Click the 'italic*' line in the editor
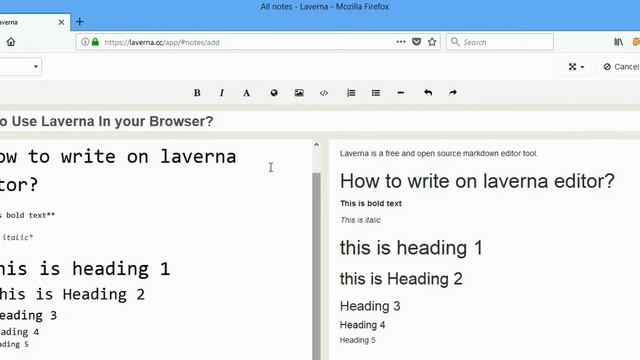This screenshot has width=640, height=360. coord(16,237)
